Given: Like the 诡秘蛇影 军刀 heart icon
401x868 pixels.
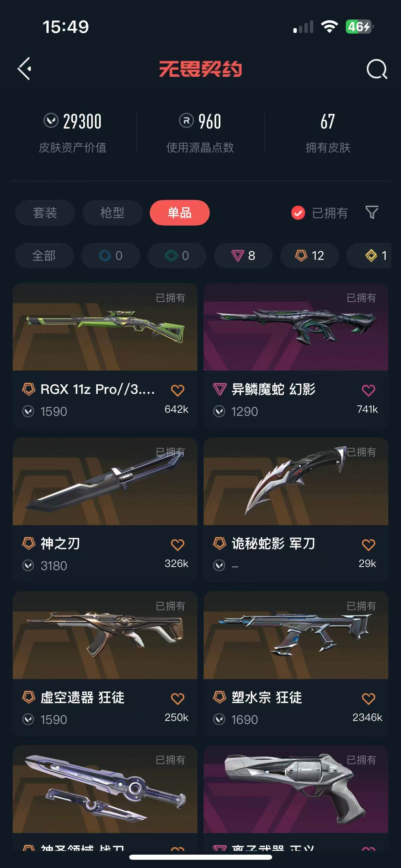Looking at the screenshot, I should [x=368, y=544].
